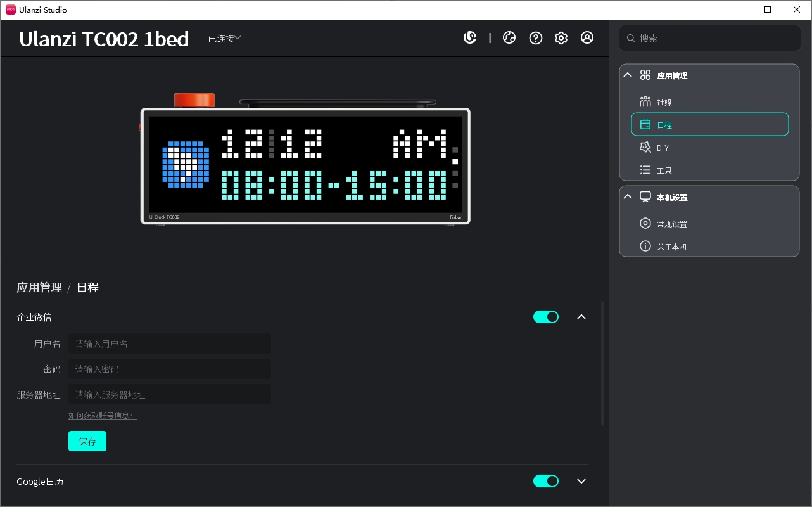
Task: Expand the Google日历 section chevron
Action: click(581, 481)
